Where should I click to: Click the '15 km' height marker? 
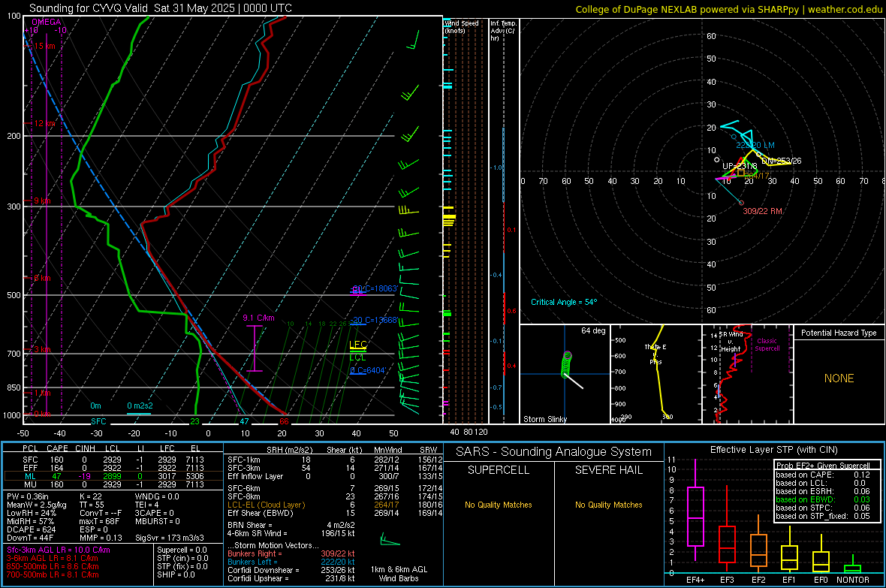point(44,46)
